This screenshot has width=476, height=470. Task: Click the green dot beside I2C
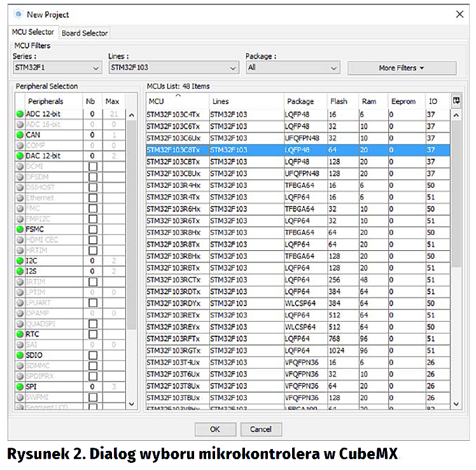point(20,261)
